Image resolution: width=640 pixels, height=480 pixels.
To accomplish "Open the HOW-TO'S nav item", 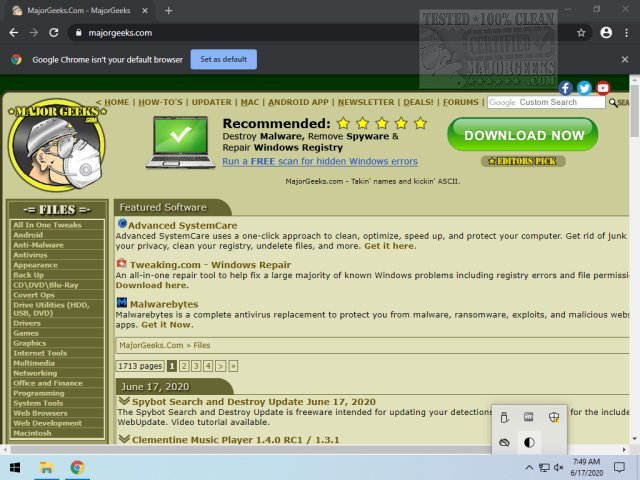I will click(x=160, y=102).
